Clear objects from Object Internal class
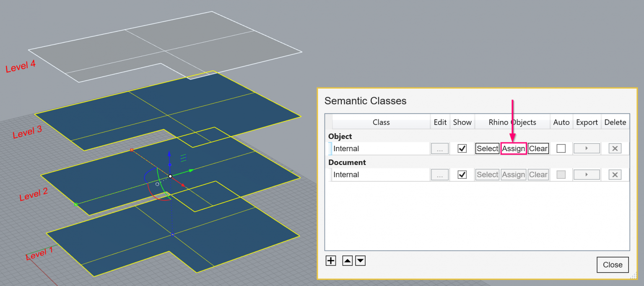 538,148
